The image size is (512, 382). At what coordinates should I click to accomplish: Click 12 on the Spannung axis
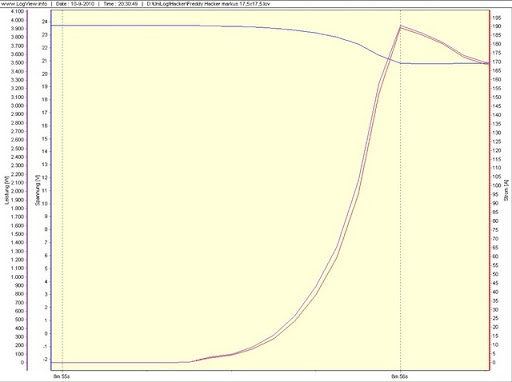point(45,177)
